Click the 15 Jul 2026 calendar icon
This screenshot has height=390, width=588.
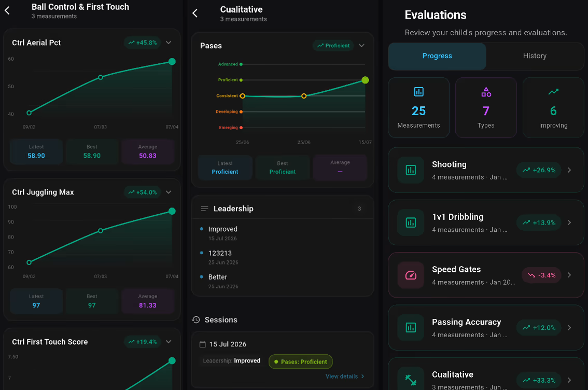[x=203, y=344]
